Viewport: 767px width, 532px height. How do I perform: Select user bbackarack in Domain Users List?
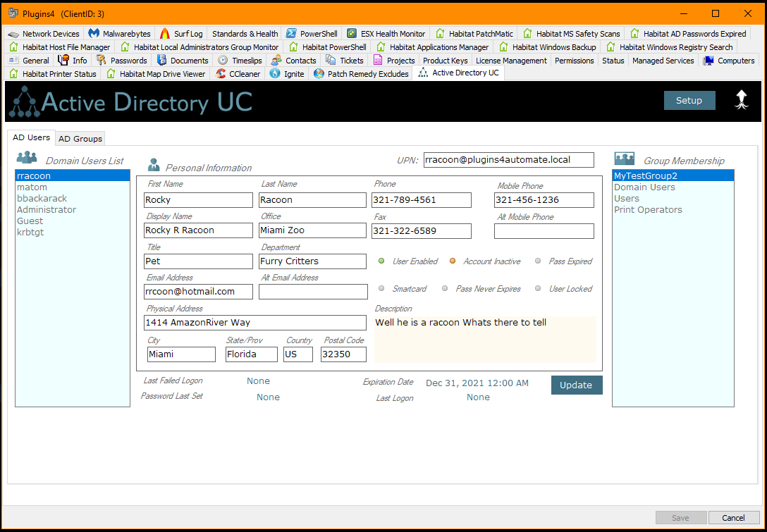tap(42, 199)
